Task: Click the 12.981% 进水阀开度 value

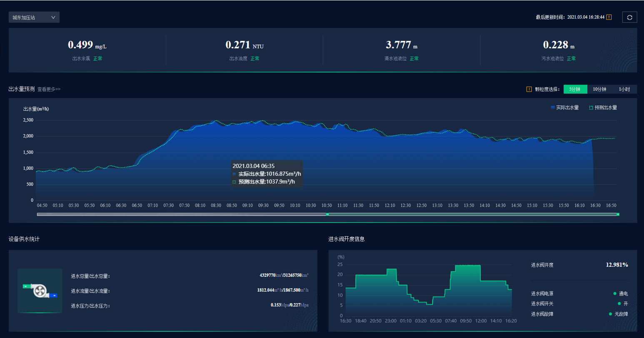Action: [x=617, y=265]
